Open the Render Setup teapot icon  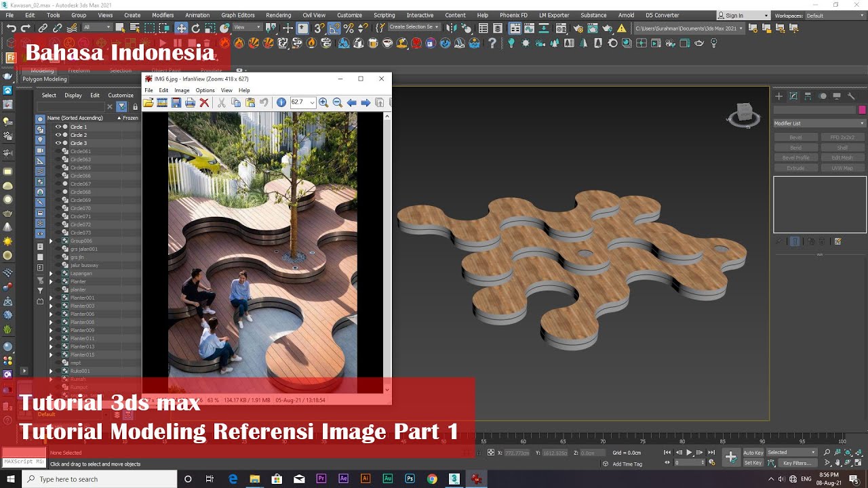(x=578, y=28)
